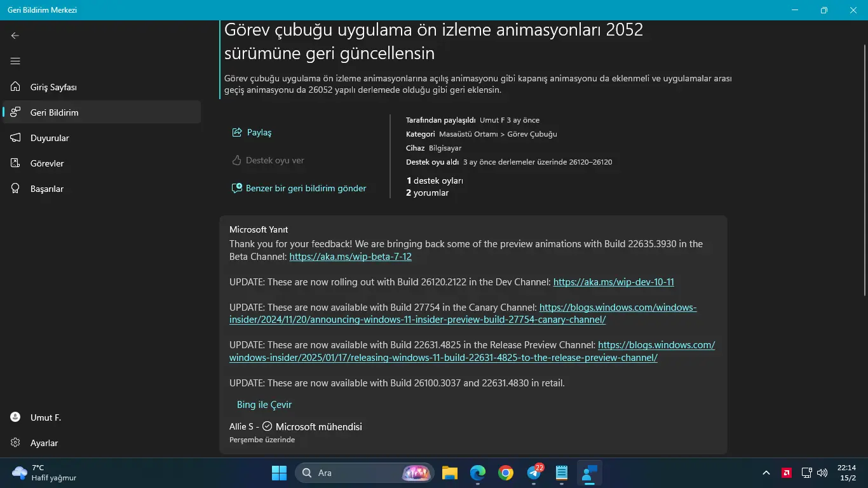
Task: Open the clock showing 22:14
Action: tap(847, 473)
